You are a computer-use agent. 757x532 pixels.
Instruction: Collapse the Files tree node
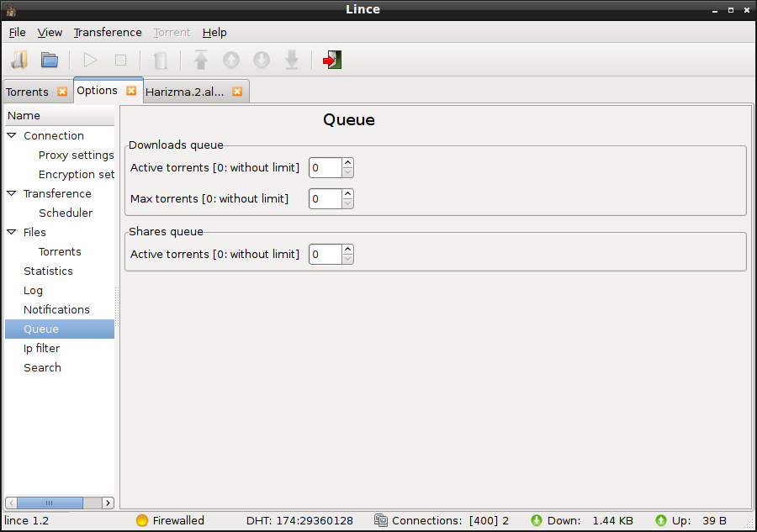point(12,232)
